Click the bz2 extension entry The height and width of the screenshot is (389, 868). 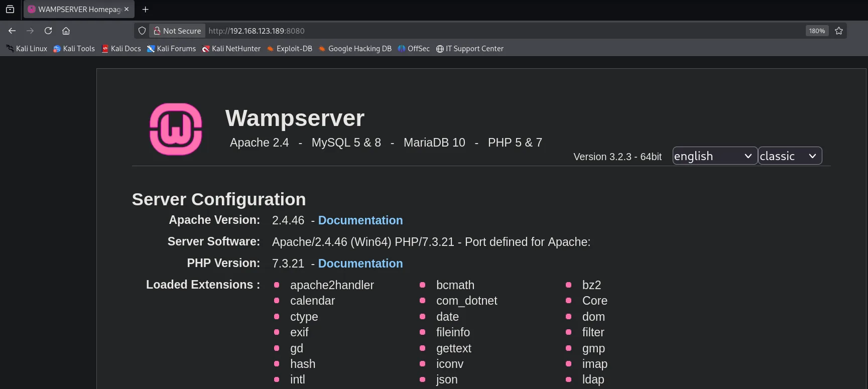(x=591, y=285)
